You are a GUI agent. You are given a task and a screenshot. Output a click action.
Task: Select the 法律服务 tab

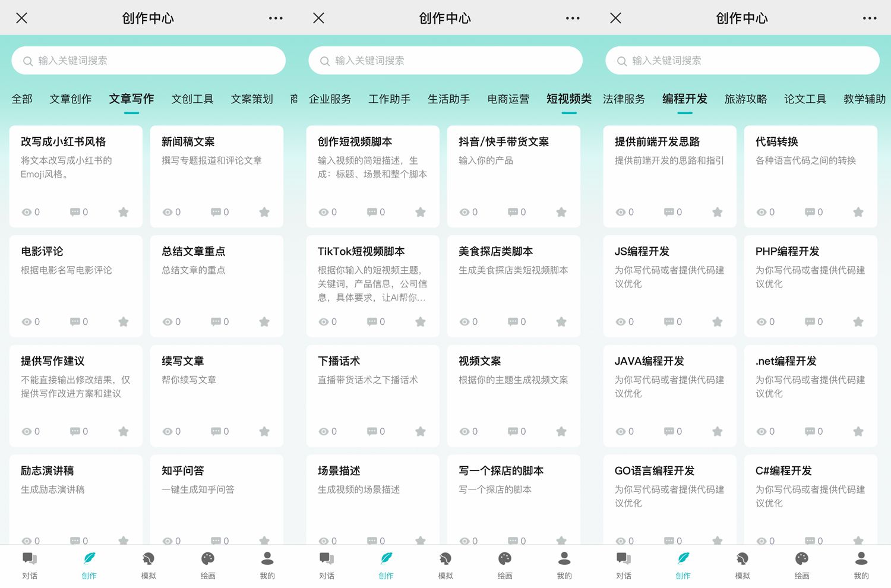click(624, 99)
